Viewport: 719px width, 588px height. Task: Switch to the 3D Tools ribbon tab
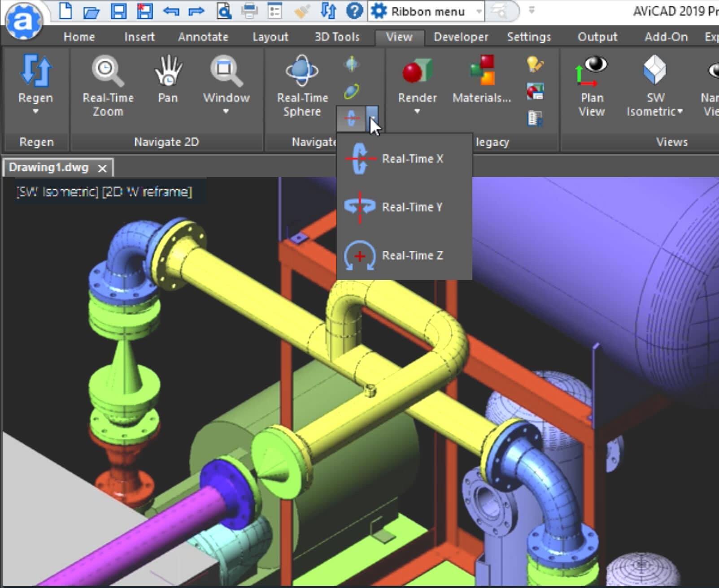click(x=337, y=37)
